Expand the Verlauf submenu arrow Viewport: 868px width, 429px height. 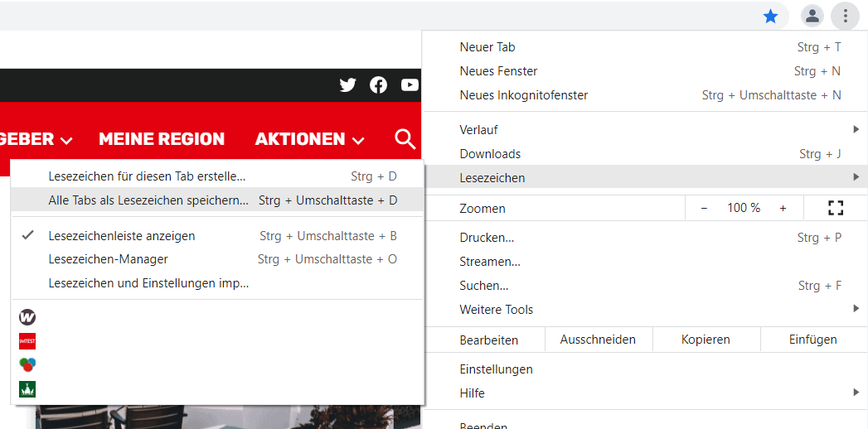point(856,129)
